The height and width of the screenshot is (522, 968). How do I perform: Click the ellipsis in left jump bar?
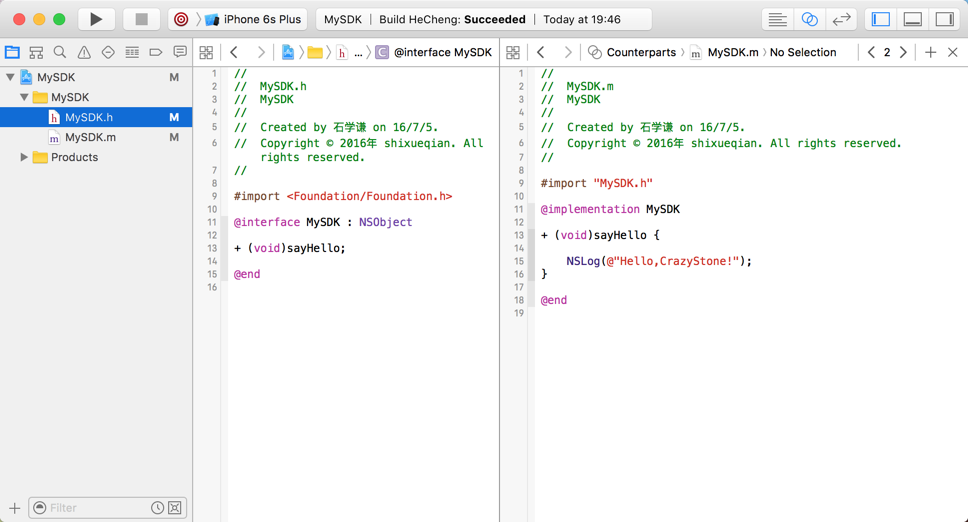(x=358, y=53)
